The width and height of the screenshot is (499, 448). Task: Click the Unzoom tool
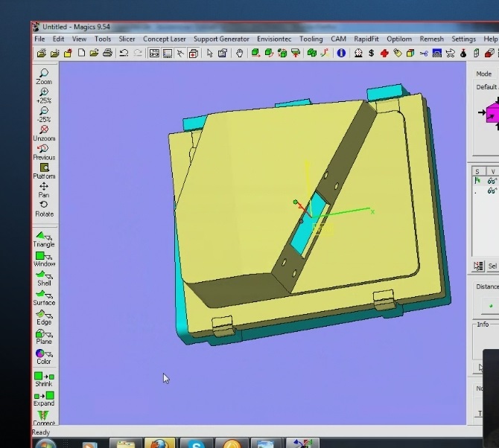pyautogui.click(x=44, y=132)
